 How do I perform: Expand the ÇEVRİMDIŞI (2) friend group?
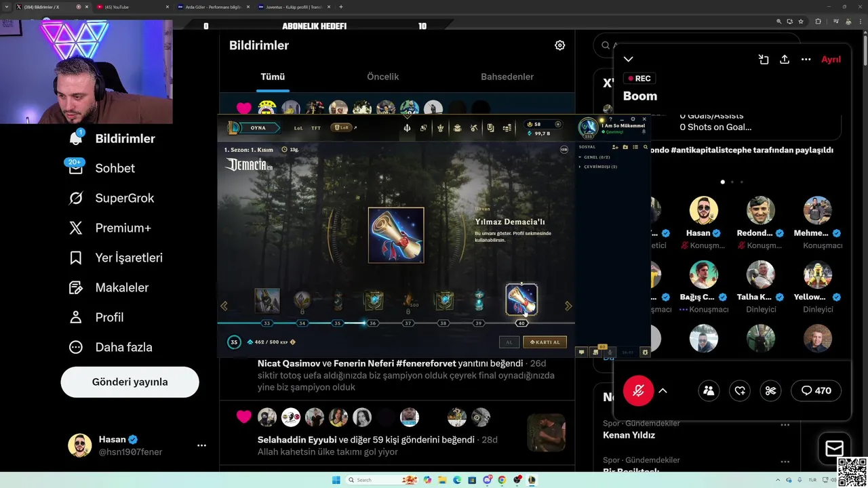tap(598, 167)
